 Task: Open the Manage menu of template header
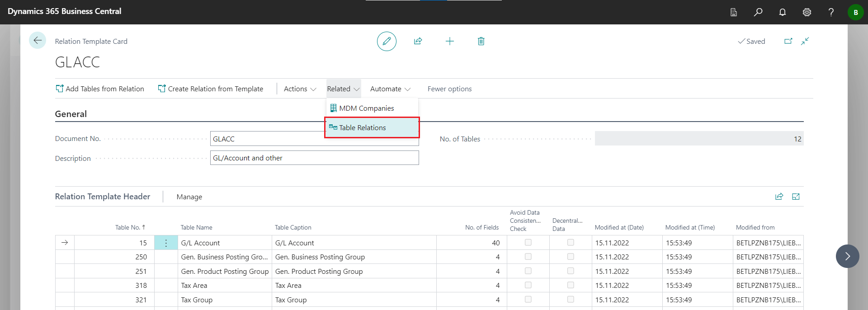point(189,197)
